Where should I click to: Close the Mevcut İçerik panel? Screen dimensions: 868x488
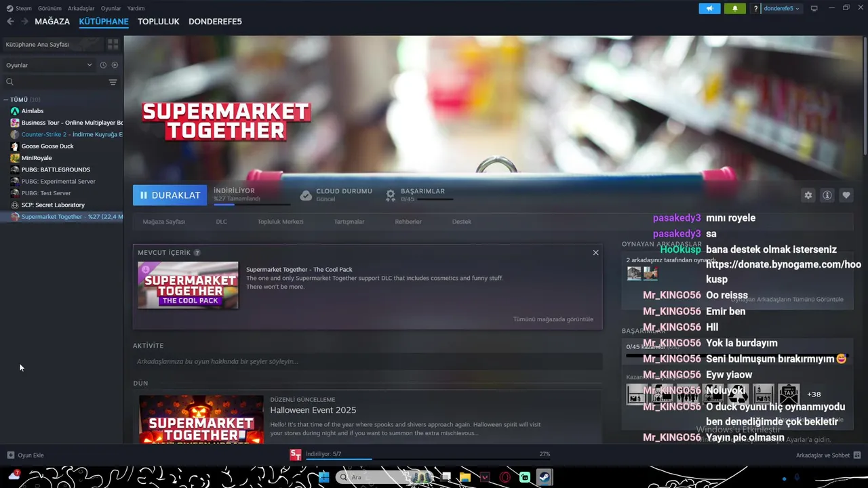595,253
